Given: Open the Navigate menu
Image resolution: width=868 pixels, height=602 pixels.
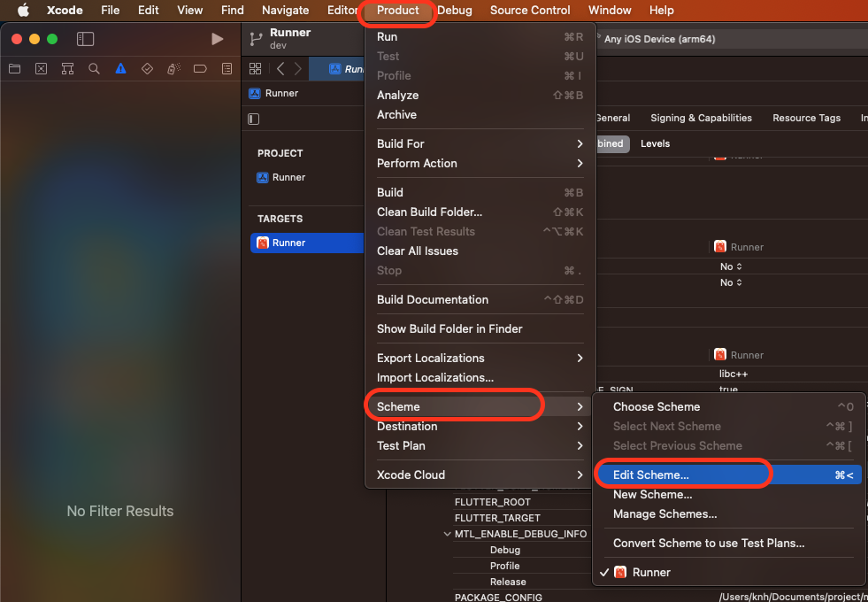Looking at the screenshot, I should coord(285,10).
